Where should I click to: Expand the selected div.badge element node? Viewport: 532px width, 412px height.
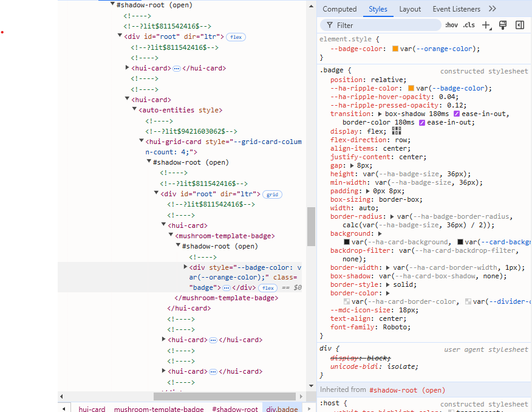coord(185,267)
